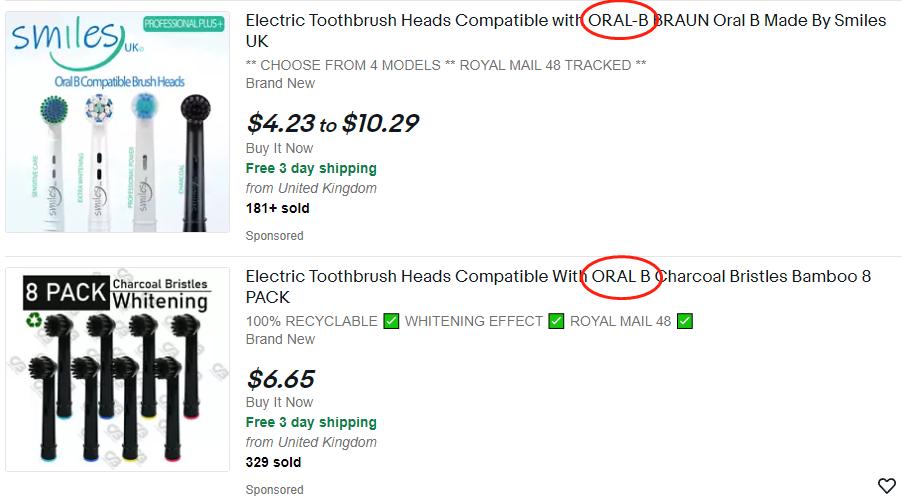
Task: Click the green checkmark after "WHITENING EFFECT"
Action: point(556,321)
